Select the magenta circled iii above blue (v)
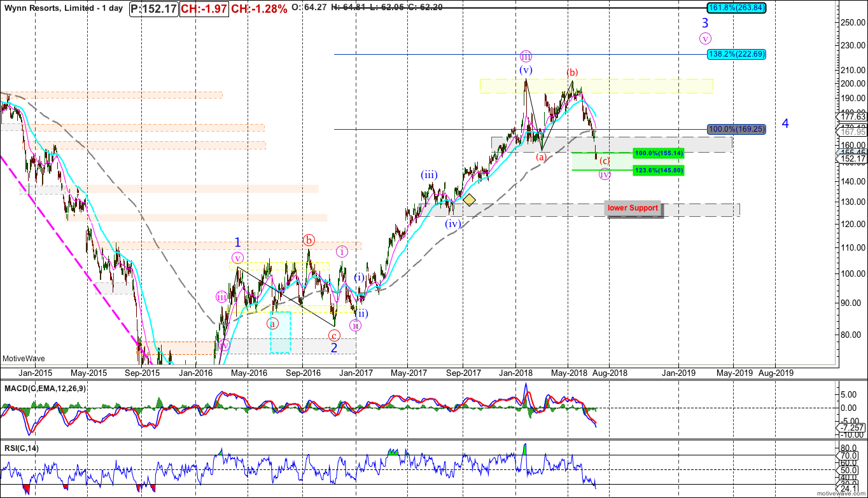The image size is (868, 498). pos(526,55)
